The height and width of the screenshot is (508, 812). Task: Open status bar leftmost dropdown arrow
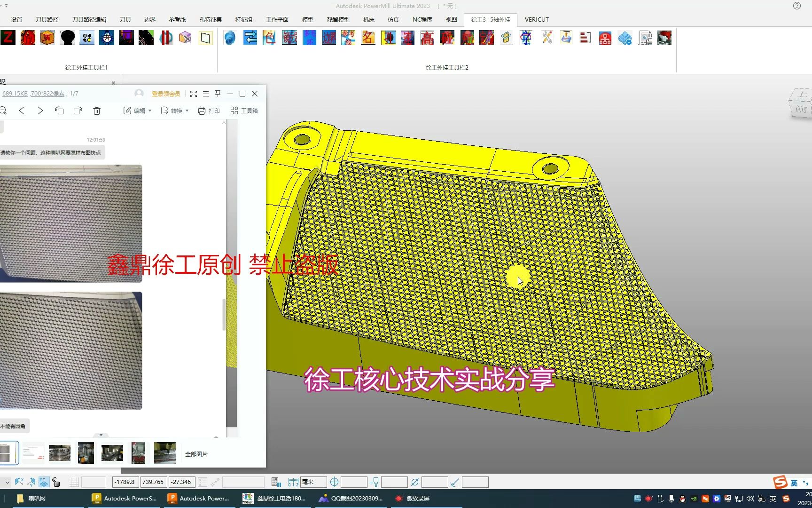pyautogui.click(x=7, y=482)
